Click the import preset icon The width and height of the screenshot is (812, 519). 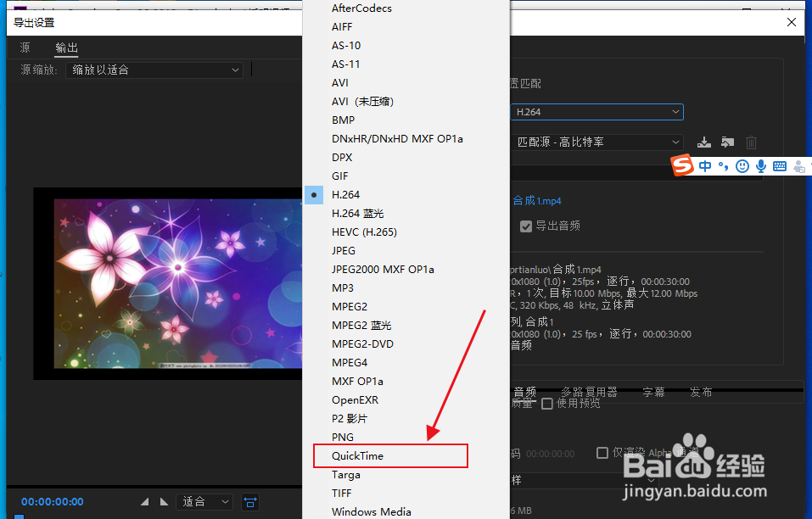coord(728,142)
